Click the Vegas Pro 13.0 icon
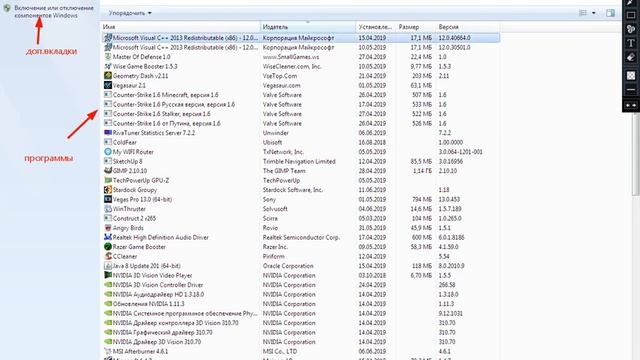The height and width of the screenshot is (360, 640). (x=108, y=199)
